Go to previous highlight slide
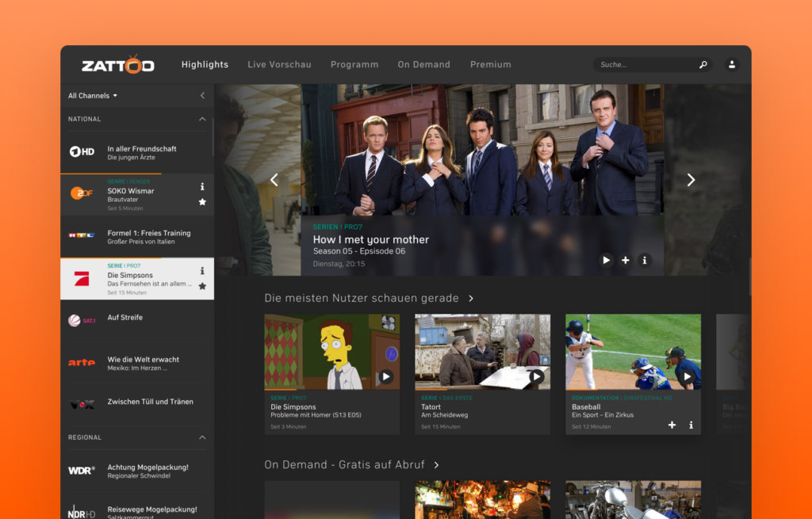The height and width of the screenshot is (519, 812). coord(274,180)
